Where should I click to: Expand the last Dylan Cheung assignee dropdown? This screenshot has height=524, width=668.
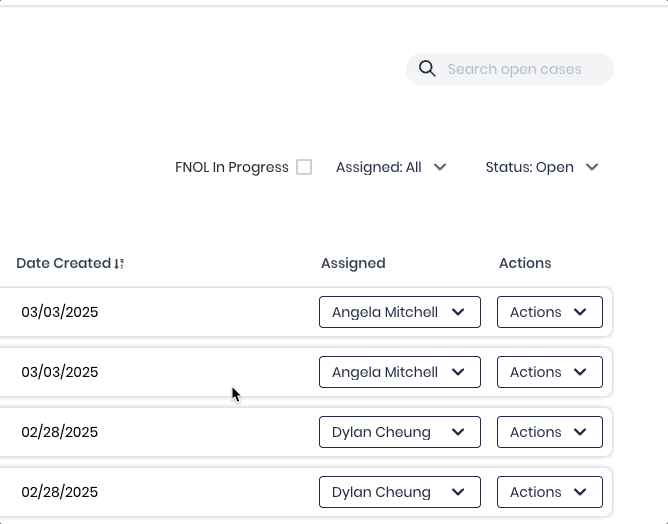tap(399, 492)
